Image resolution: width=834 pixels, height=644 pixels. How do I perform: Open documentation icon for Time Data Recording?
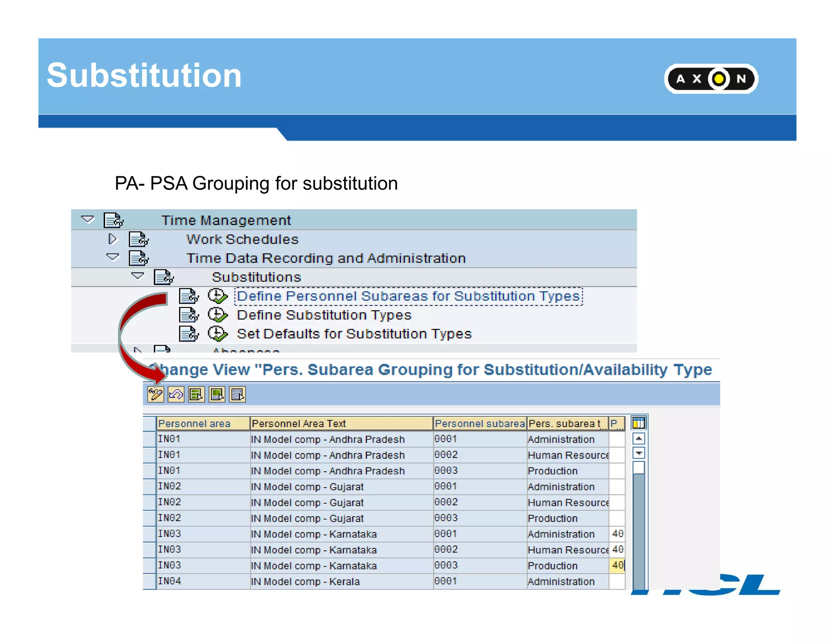[138, 258]
